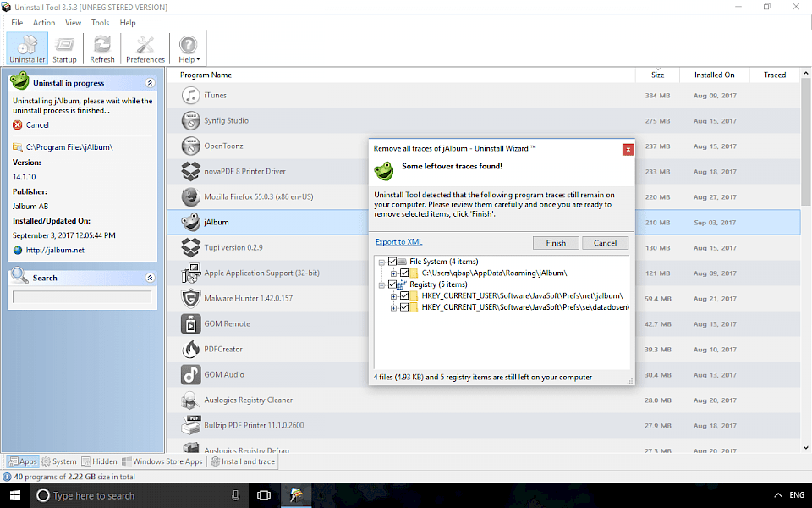Click the Synfig Studio program icon
Screen dimensions: 812x508
190,121
